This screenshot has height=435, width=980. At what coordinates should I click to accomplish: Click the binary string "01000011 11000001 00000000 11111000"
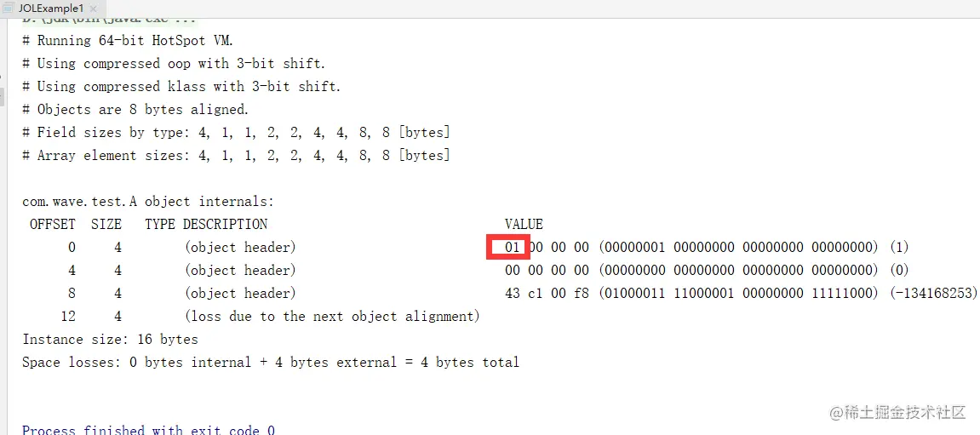coord(739,293)
